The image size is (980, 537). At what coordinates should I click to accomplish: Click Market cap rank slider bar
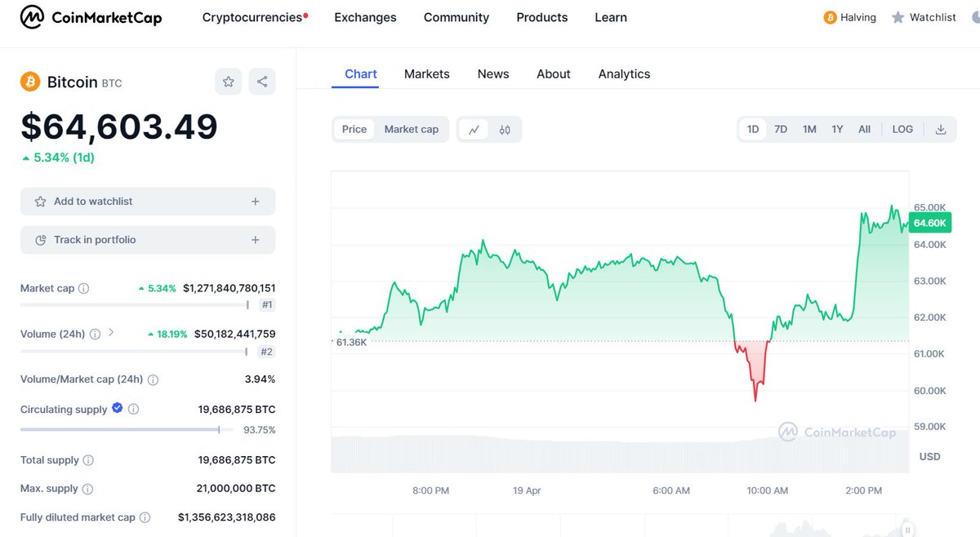click(x=135, y=304)
